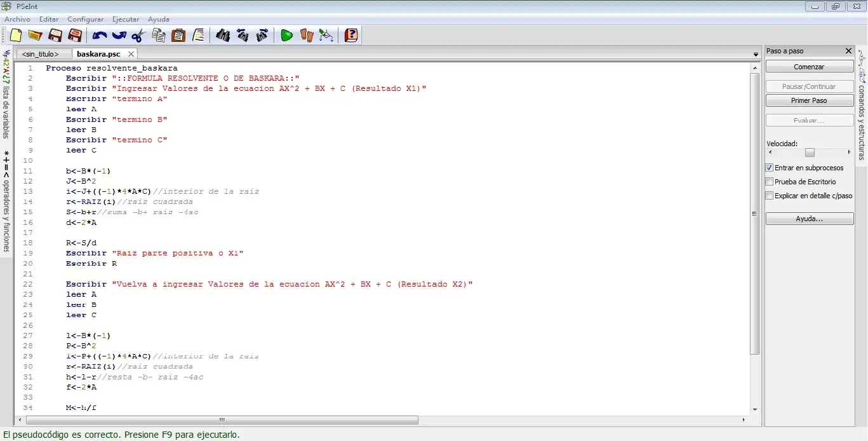Redo the edit with the right arrow

coord(119,36)
